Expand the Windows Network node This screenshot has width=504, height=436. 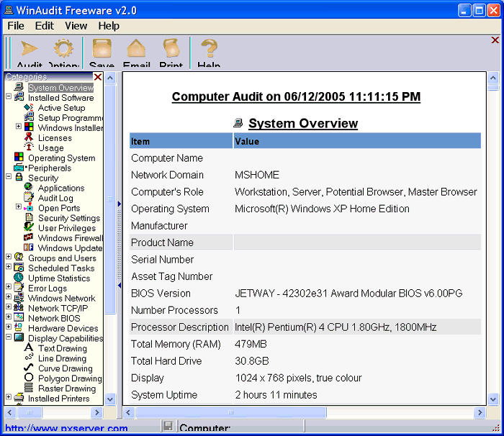(x=9, y=297)
